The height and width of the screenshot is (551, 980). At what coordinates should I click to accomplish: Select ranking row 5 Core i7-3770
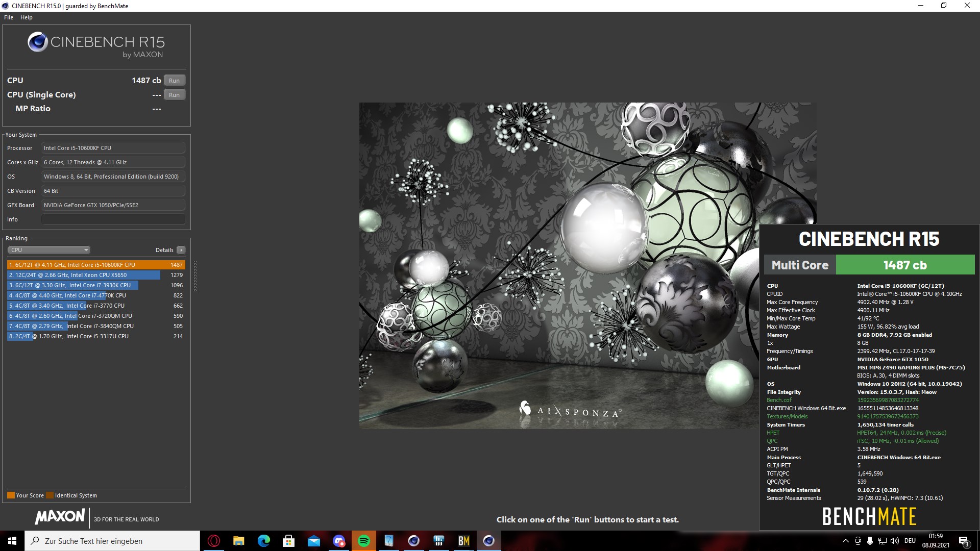pyautogui.click(x=96, y=306)
